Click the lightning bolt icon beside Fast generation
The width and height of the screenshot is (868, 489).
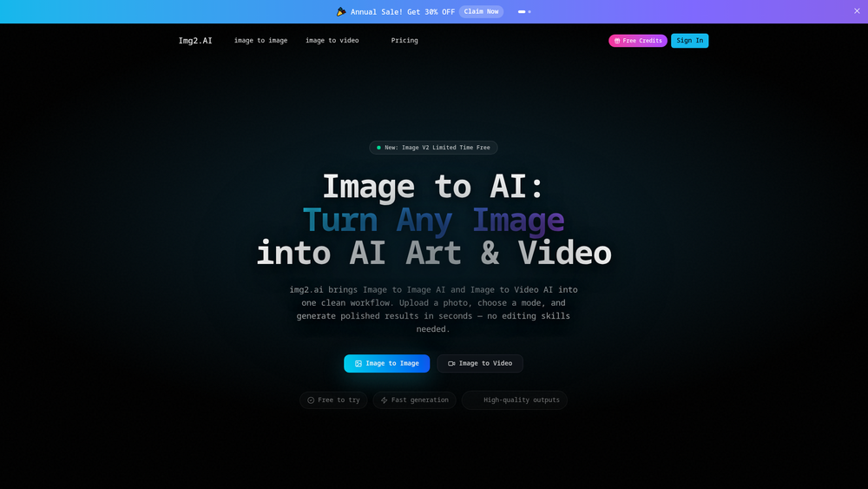pyautogui.click(x=385, y=400)
